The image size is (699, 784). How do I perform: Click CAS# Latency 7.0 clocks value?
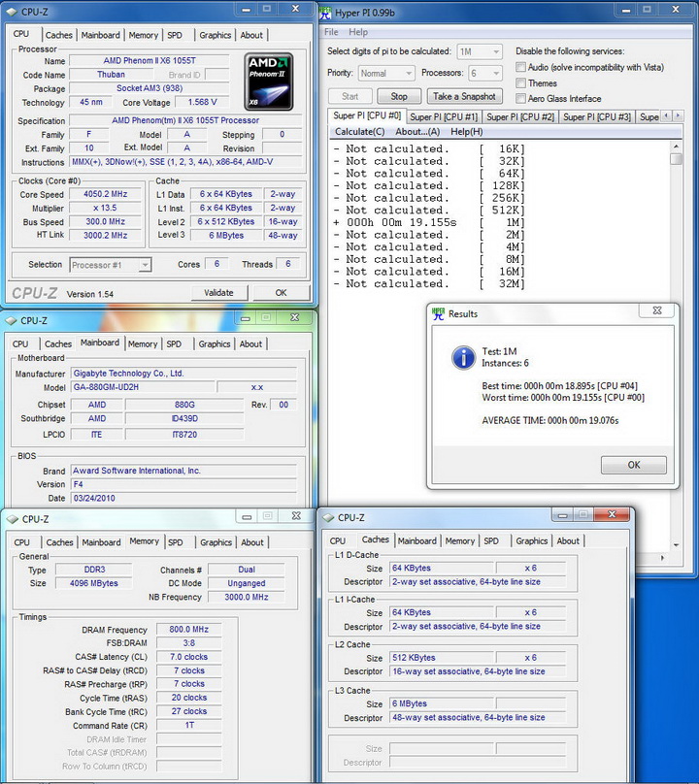tap(188, 657)
